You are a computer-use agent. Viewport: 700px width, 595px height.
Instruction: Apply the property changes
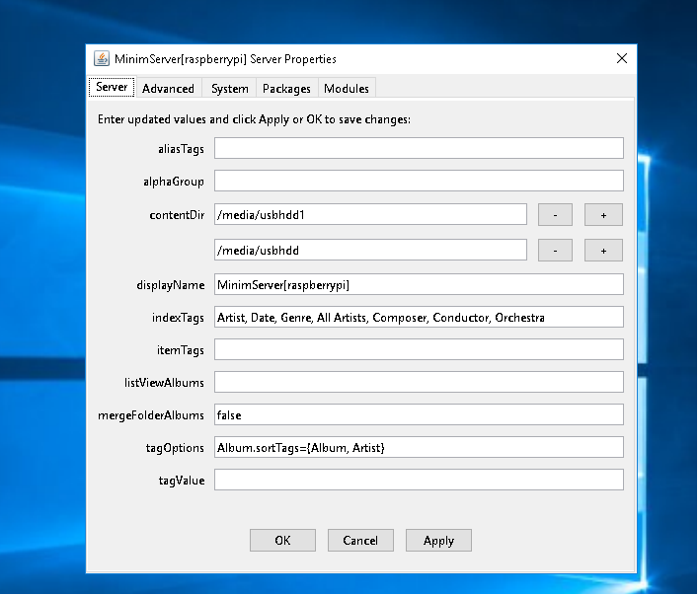point(439,542)
